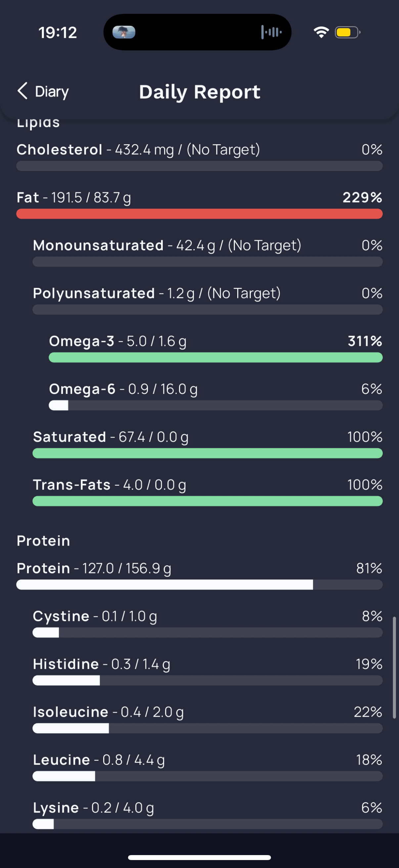Tap the 19:12 clock
This screenshot has width=399, height=868.
pyautogui.click(x=58, y=33)
